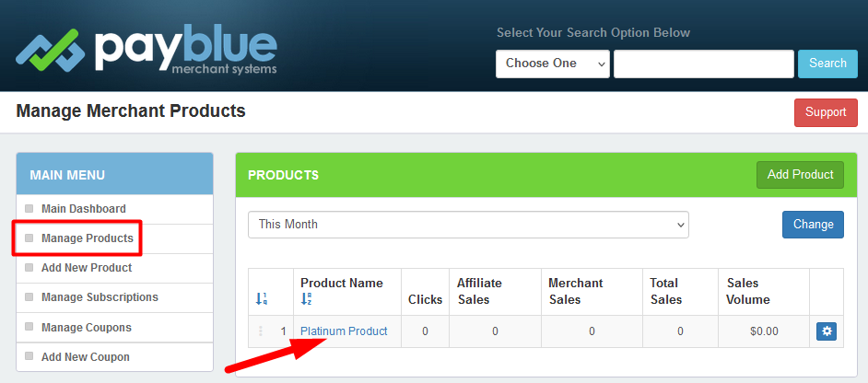Click the Sales Volume column header

pyautogui.click(x=748, y=292)
